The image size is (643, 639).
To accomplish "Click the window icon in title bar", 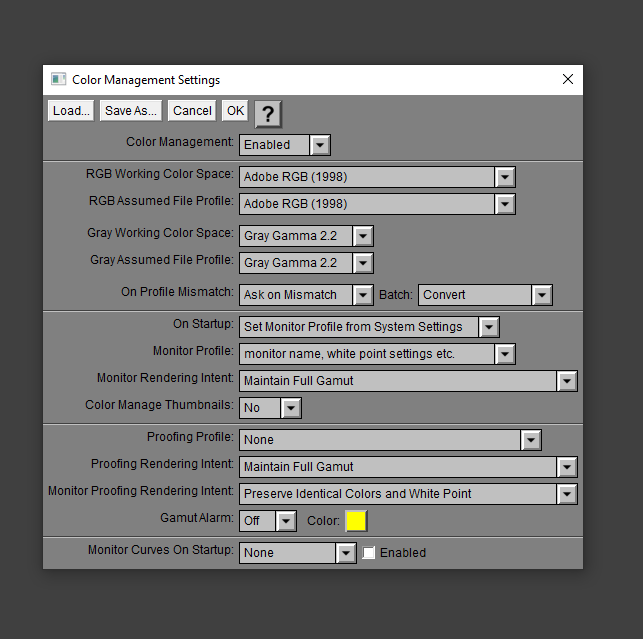I will point(59,80).
